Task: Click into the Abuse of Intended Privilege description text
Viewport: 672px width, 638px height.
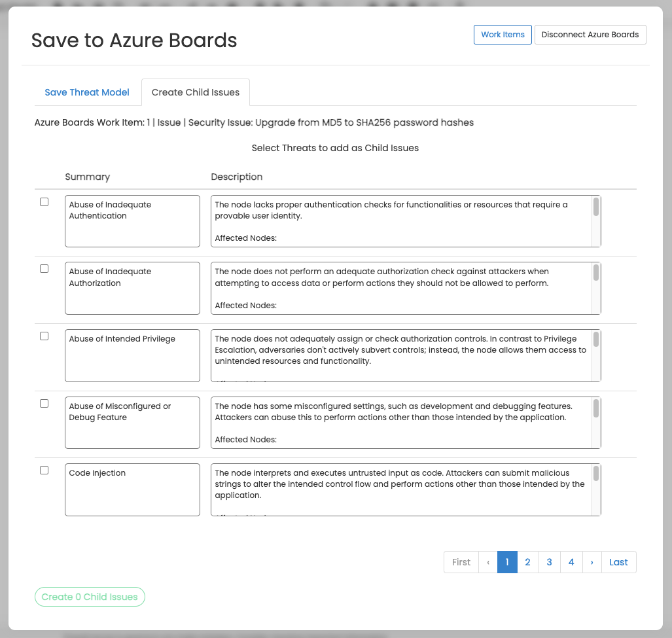Action: pyautogui.click(x=400, y=350)
